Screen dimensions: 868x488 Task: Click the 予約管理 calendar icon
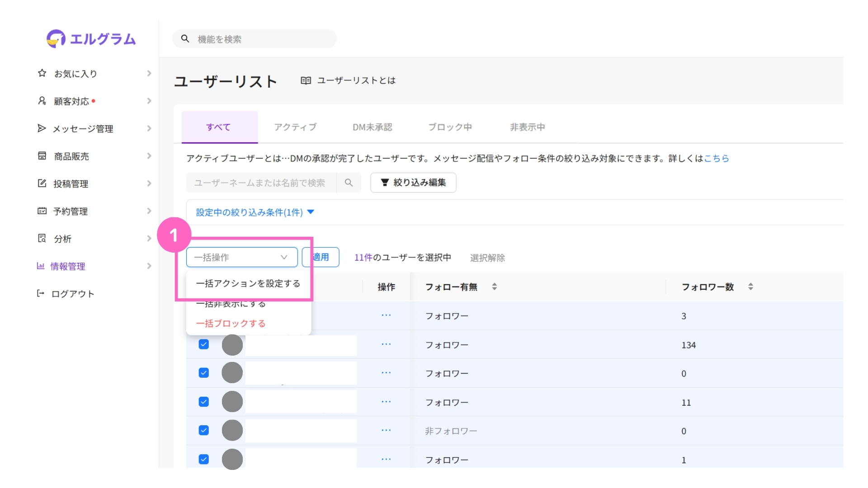click(x=42, y=211)
